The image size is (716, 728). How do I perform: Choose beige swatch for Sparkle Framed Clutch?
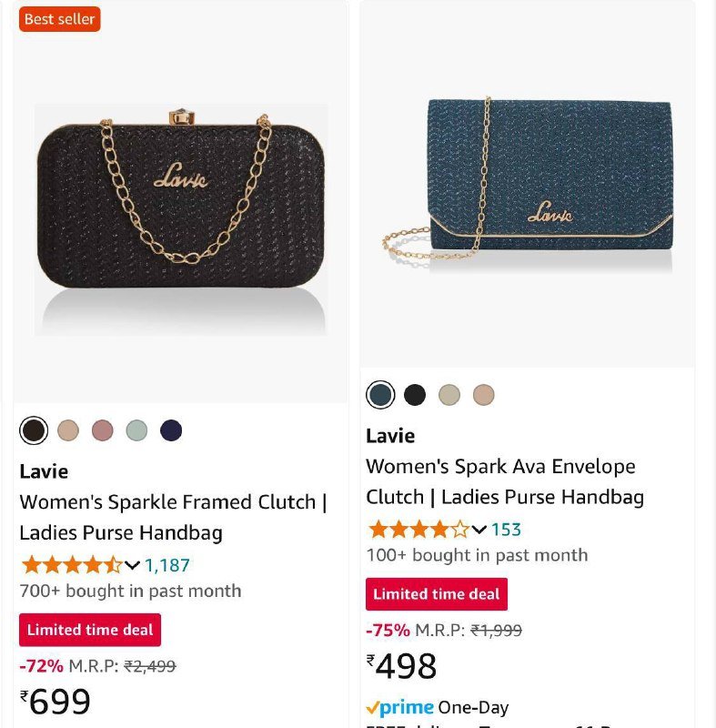[x=68, y=430]
